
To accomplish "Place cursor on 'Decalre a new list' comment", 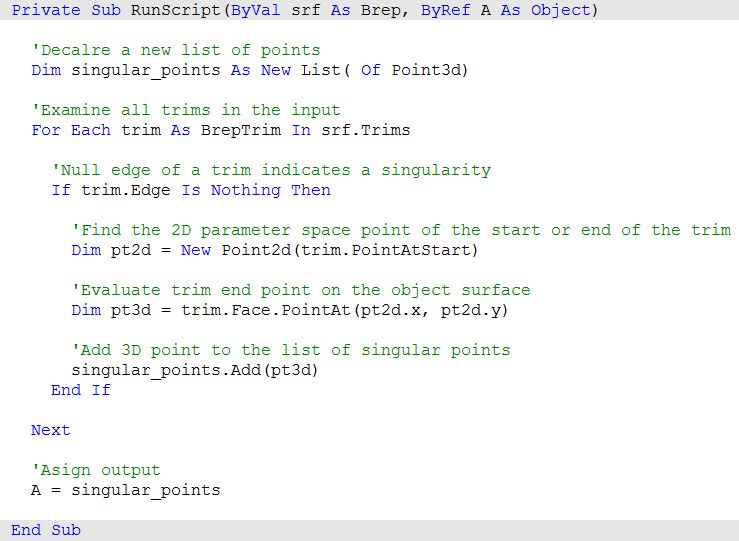I will (x=176, y=50).
